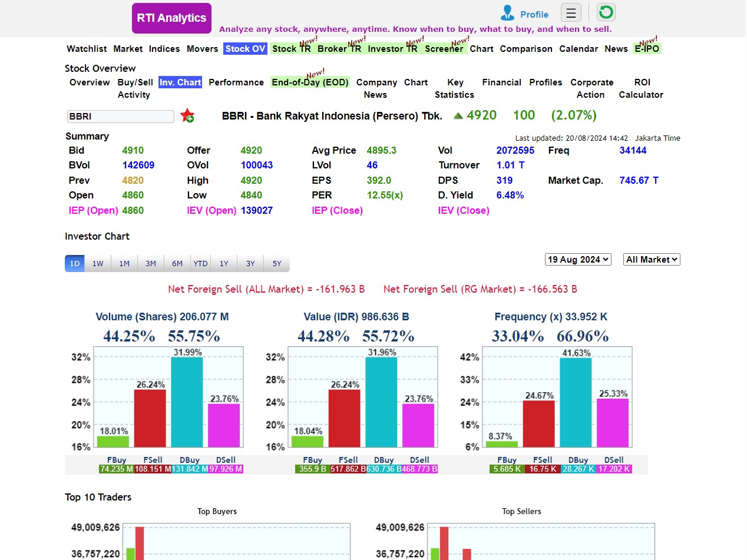Click the PER value 12.55(x)
Screen dimensions: 747x560
coord(385,195)
